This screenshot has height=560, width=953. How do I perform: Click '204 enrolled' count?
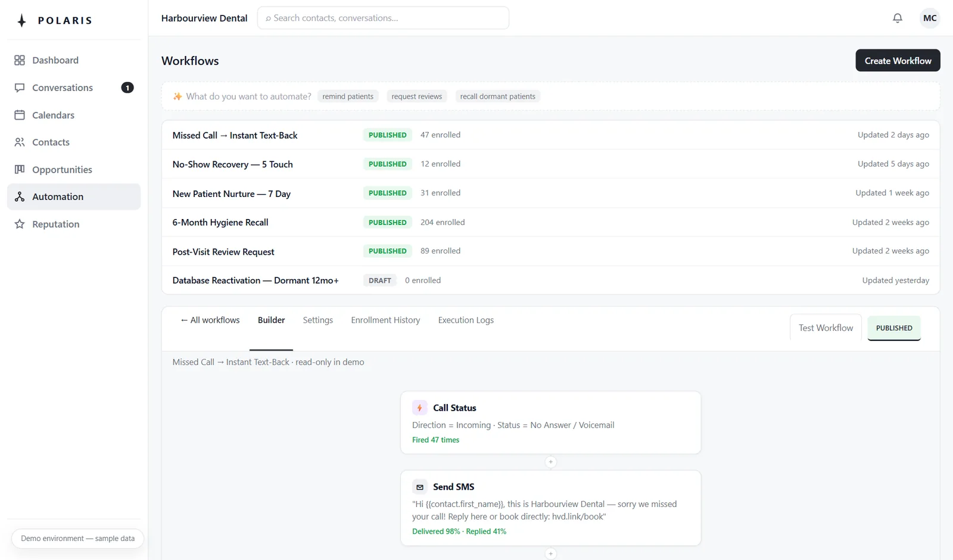[443, 222]
